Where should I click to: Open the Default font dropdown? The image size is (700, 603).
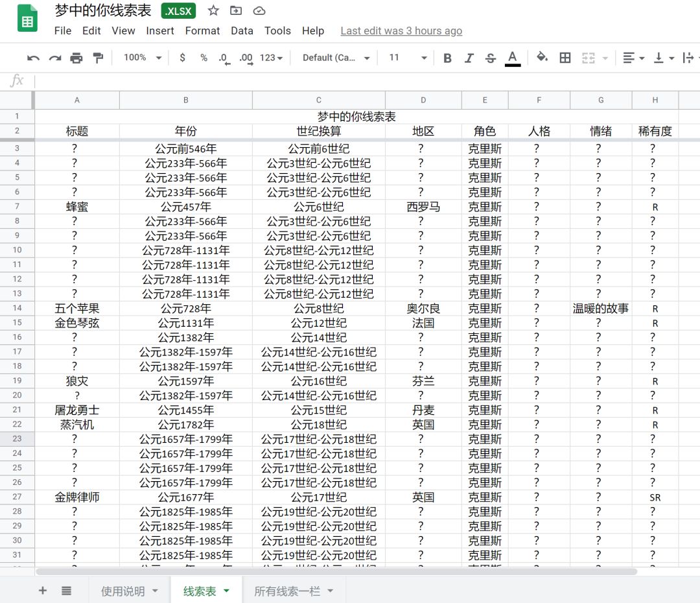point(336,58)
